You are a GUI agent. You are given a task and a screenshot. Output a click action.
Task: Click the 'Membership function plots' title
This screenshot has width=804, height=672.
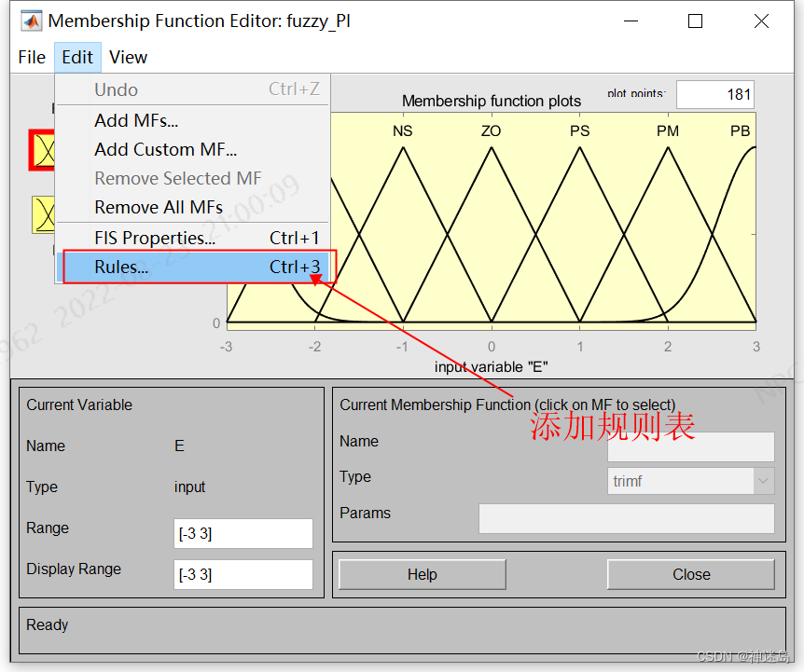tap(492, 101)
